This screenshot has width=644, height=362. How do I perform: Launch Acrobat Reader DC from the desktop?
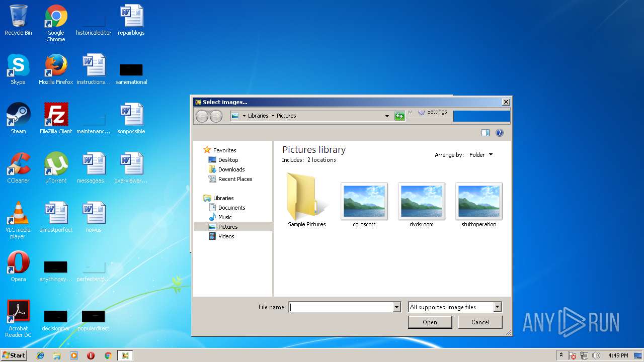[x=18, y=319]
